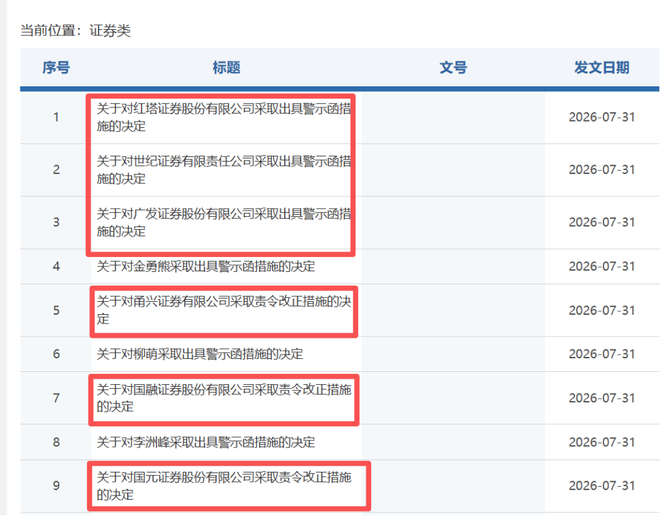660x516 pixels.
Task: Open the 红塔证券股份有限公司 warning letter decision
Action: [224, 117]
